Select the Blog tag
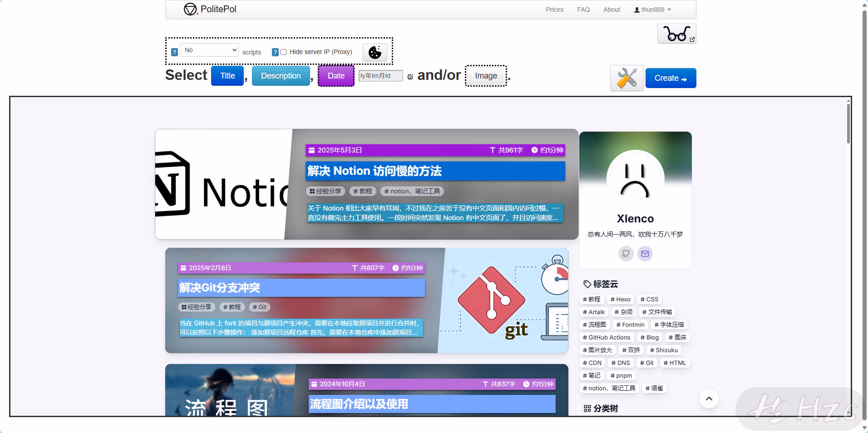 [649, 338]
